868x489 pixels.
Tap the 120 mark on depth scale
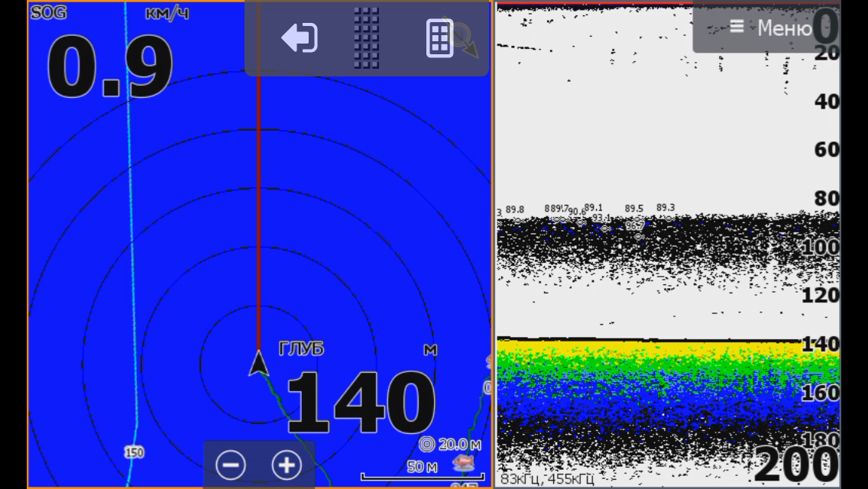[821, 295]
